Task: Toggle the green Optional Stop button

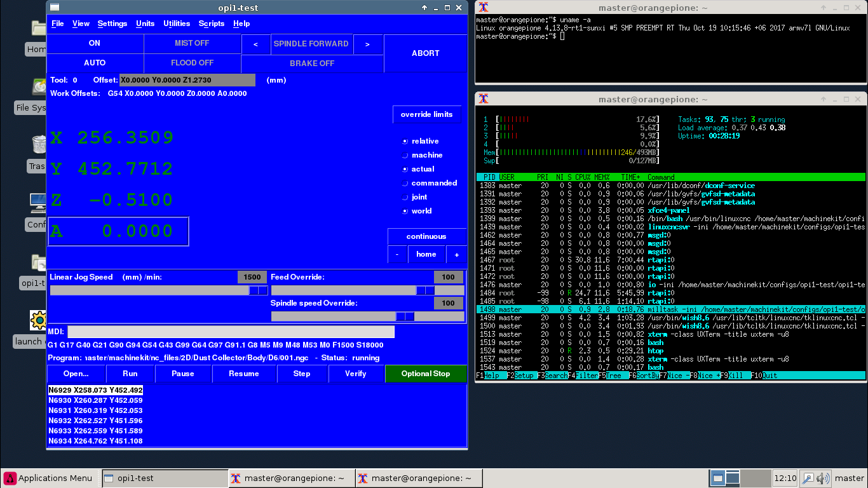Action: pyautogui.click(x=426, y=374)
